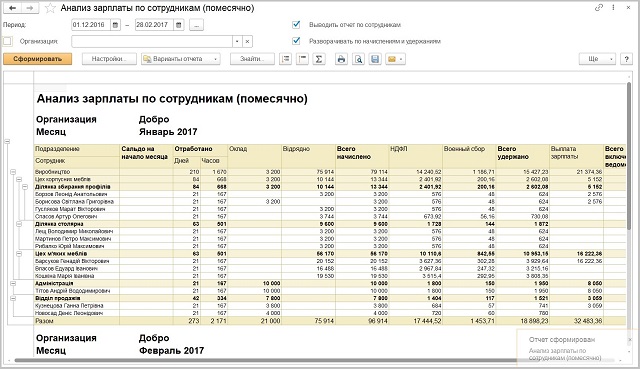
Task: Click into the Организация input field
Action: coord(152,41)
